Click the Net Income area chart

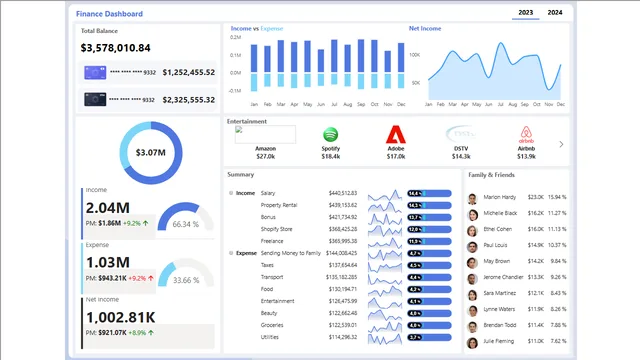coord(494,71)
